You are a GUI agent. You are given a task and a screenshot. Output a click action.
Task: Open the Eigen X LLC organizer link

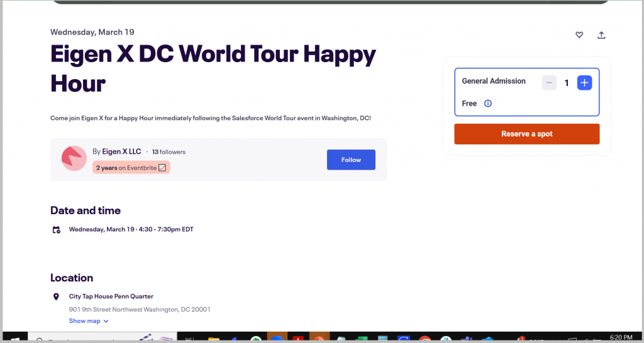pos(121,151)
